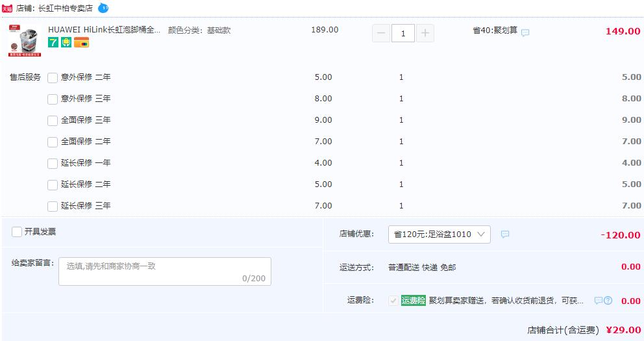
Task: Open the 店铺优惠 dropdown 省120元:足浴盆1010
Action: pos(439,234)
